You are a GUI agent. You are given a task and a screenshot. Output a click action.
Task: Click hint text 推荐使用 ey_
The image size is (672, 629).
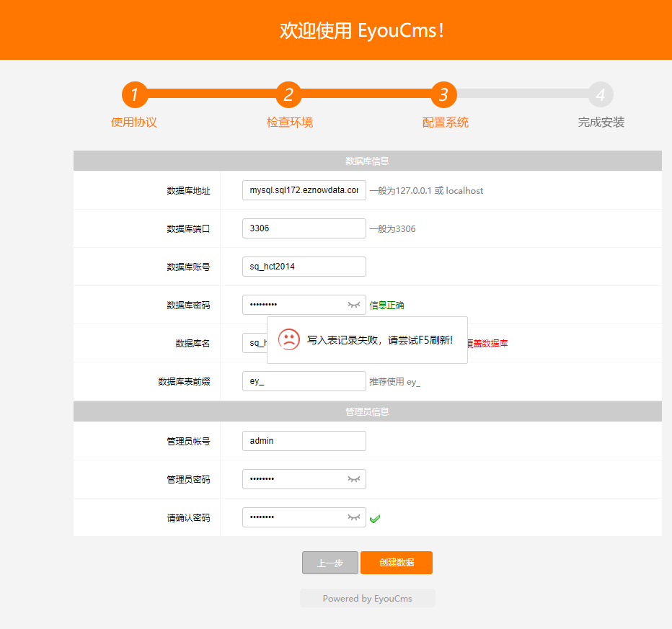(394, 382)
